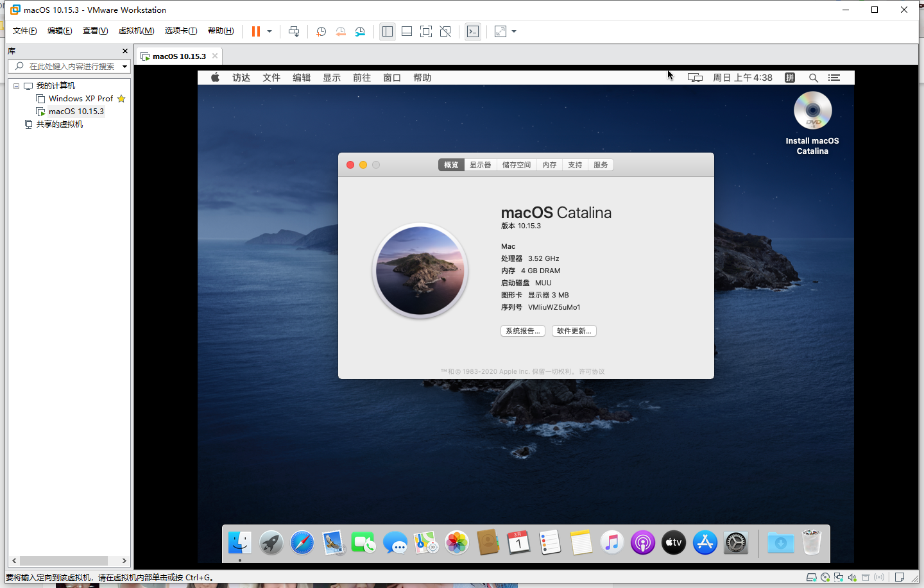Open Safari from the Dock
924x588 pixels.
(x=302, y=543)
